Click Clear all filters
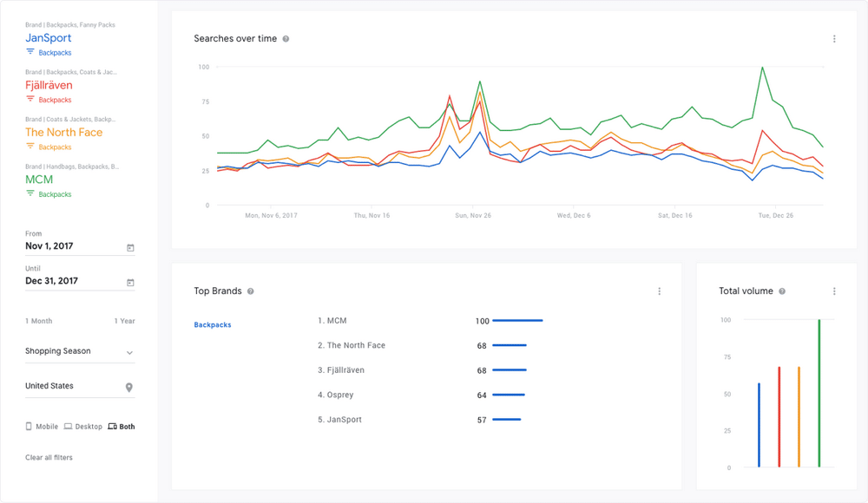 coord(49,458)
